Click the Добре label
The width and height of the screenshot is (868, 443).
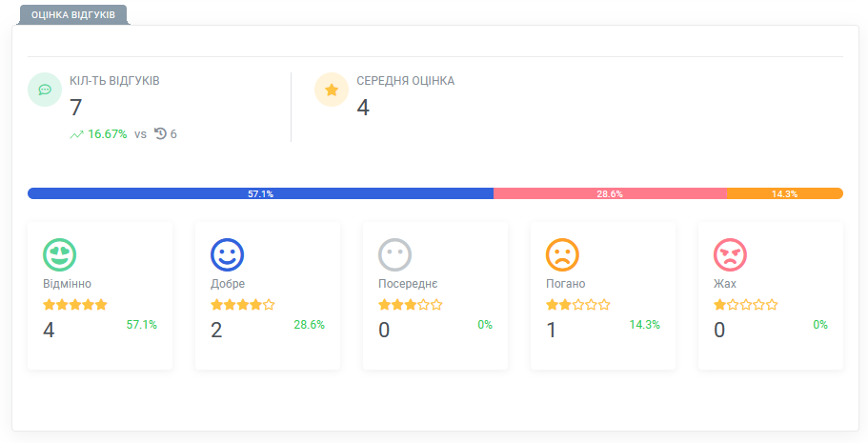pos(228,284)
